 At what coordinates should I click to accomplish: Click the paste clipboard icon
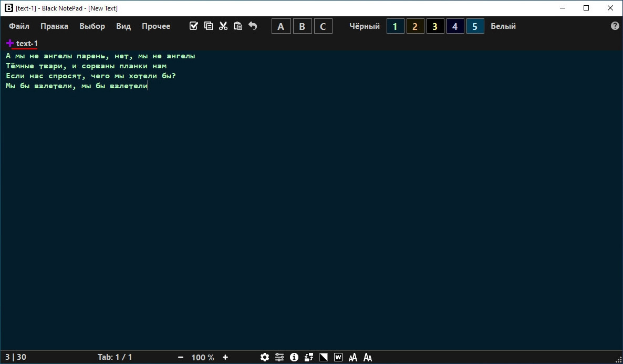237,26
